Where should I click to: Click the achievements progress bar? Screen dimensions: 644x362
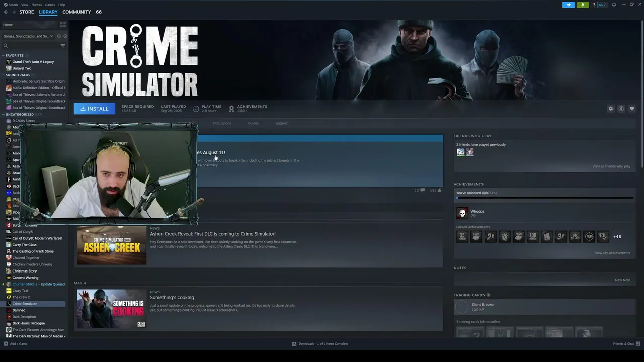(544, 198)
